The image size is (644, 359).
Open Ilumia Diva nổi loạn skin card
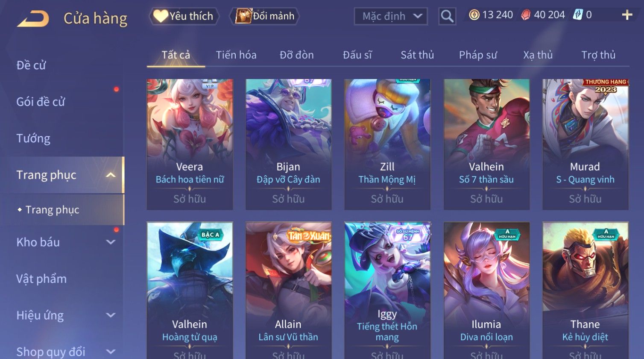(x=486, y=291)
